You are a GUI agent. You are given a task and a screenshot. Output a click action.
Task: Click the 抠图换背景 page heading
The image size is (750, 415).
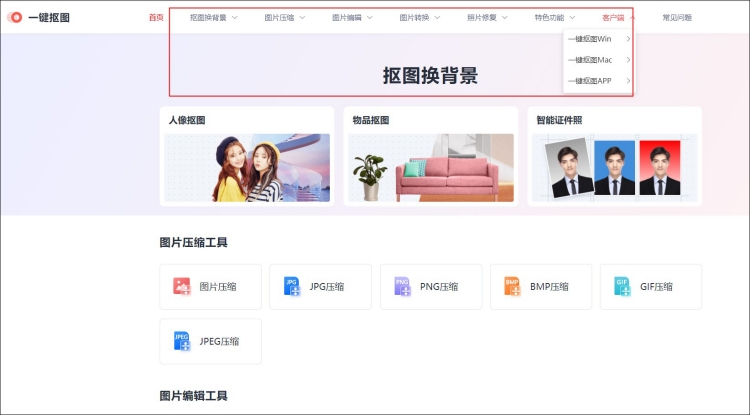tap(430, 76)
